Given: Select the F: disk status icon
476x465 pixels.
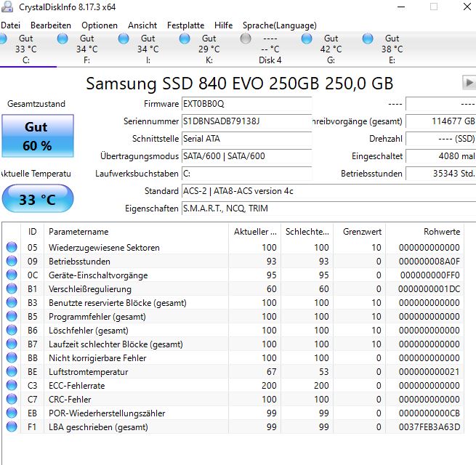Looking at the screenshot, I should [62, 39].
